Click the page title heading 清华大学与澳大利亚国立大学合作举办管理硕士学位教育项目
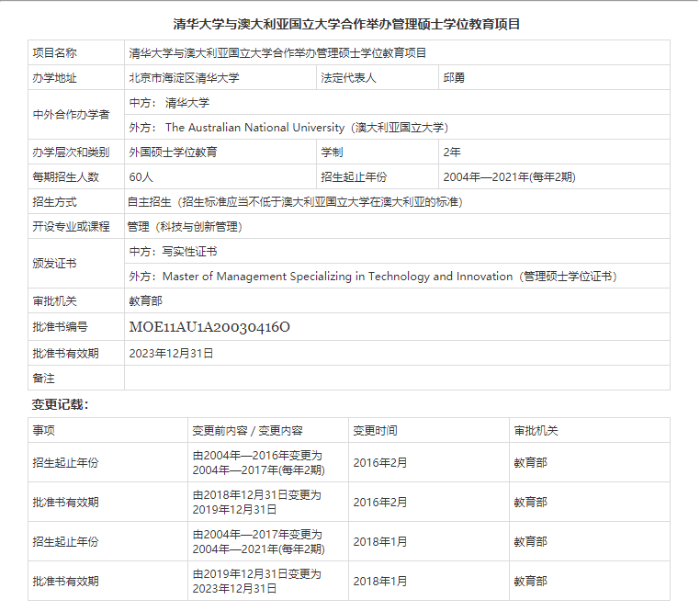700x611 pixels. click(346, 24)
